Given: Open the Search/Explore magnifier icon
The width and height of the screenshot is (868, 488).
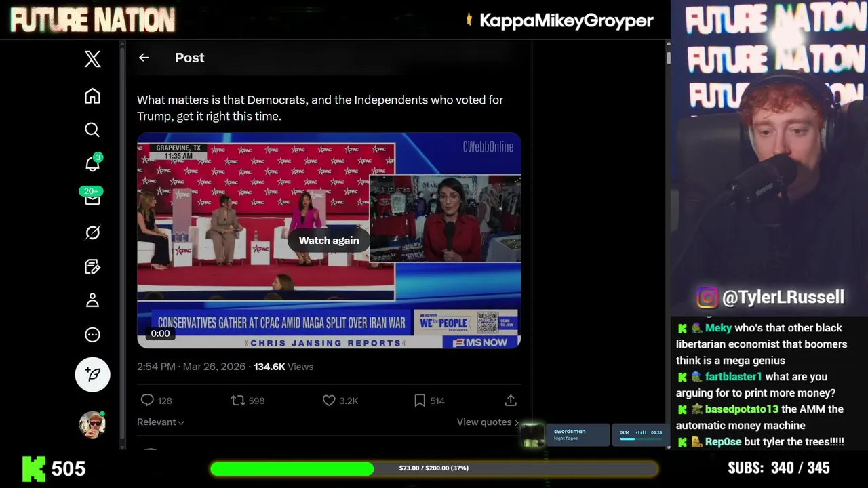Looking at the screenshot, I should point(92,129).
